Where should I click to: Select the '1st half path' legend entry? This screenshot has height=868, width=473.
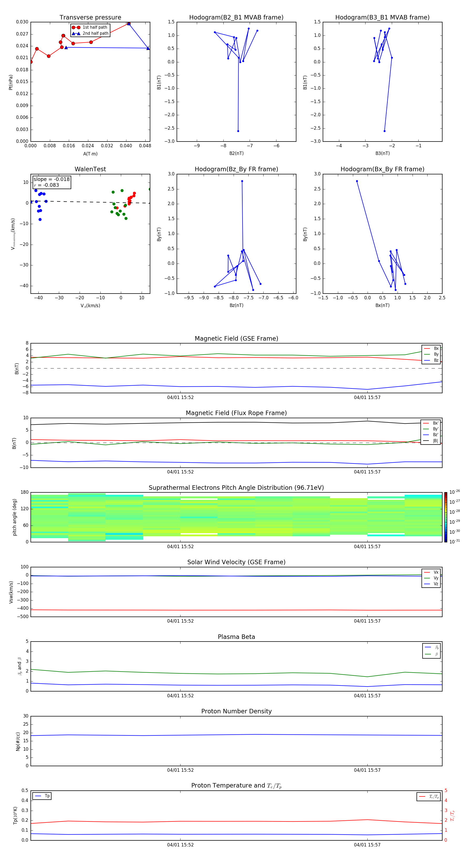click(90, 27)
